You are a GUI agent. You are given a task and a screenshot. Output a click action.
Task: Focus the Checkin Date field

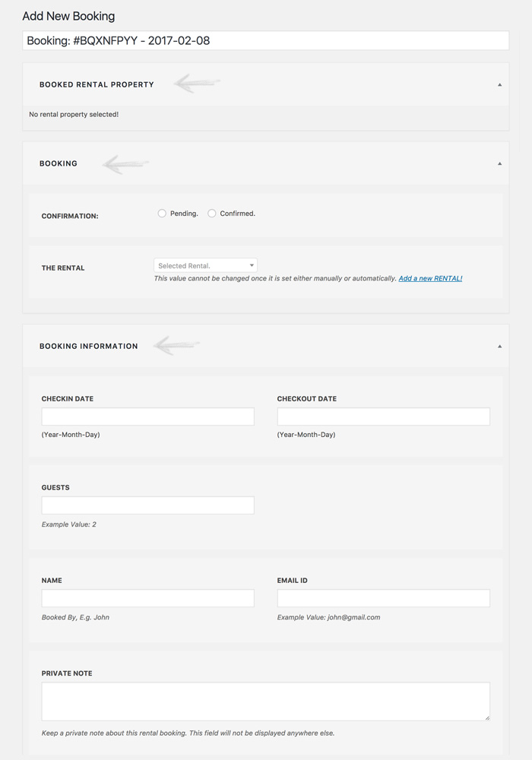(x=147, y=416)
